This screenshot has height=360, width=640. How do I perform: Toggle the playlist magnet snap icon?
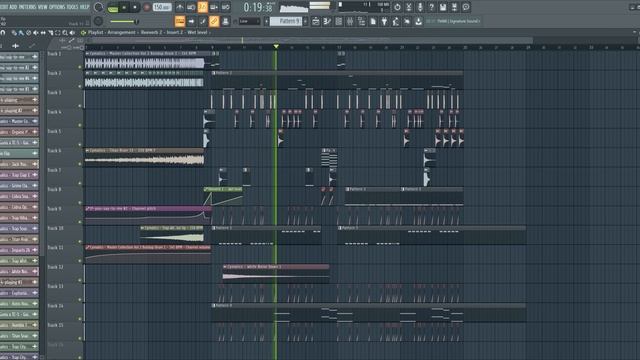(x=3, y=33)
